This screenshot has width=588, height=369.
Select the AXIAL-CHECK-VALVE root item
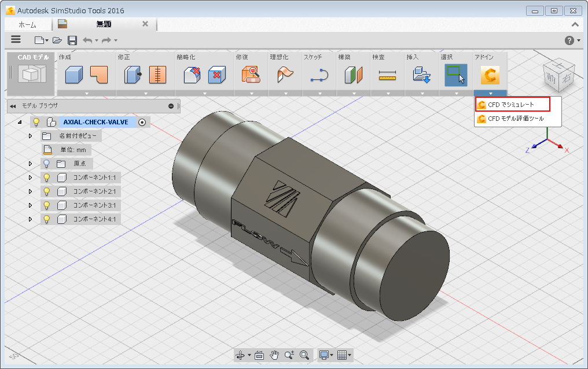(95, 122)
